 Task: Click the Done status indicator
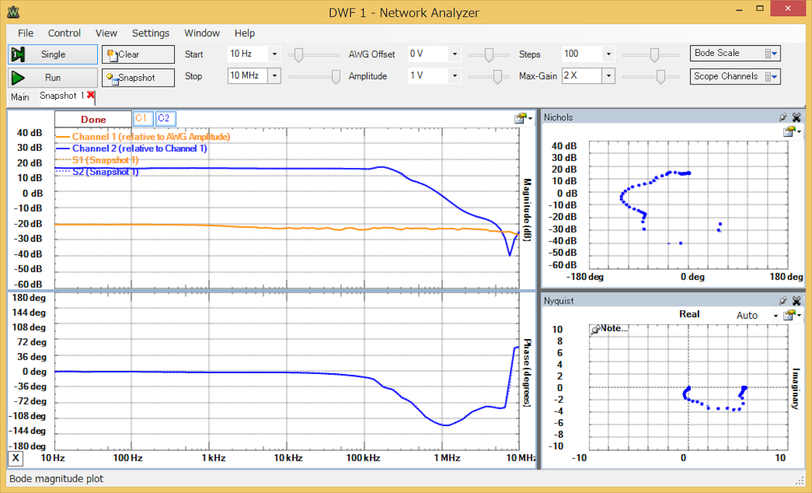[93, 119]
